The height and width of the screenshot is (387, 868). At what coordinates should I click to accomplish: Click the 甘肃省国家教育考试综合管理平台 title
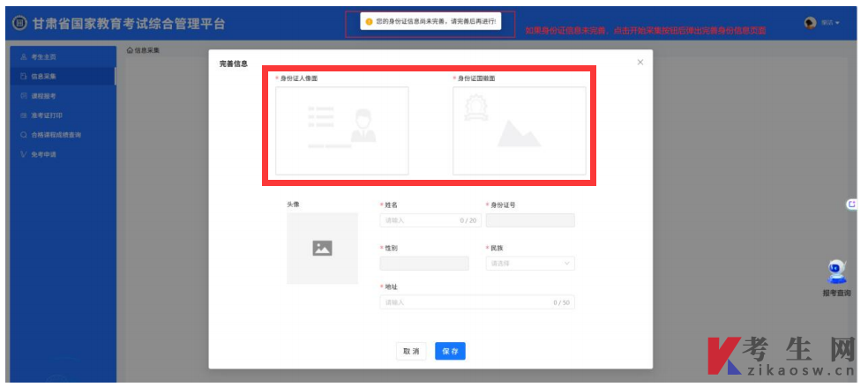tap(129, 23)
